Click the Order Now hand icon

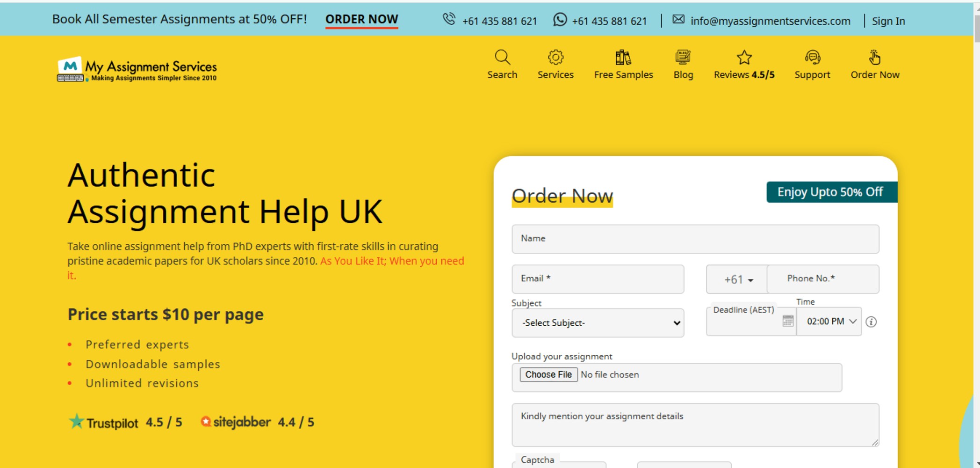[874, 58]
